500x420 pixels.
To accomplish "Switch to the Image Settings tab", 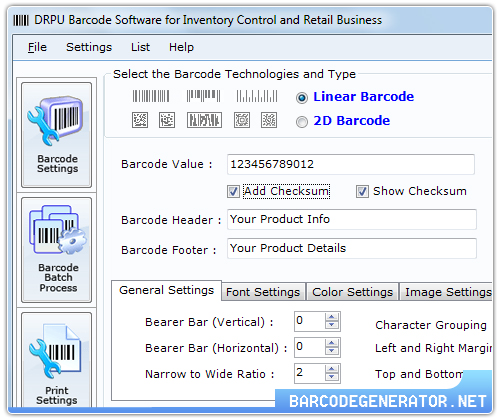I will click(x=447, y=292).
